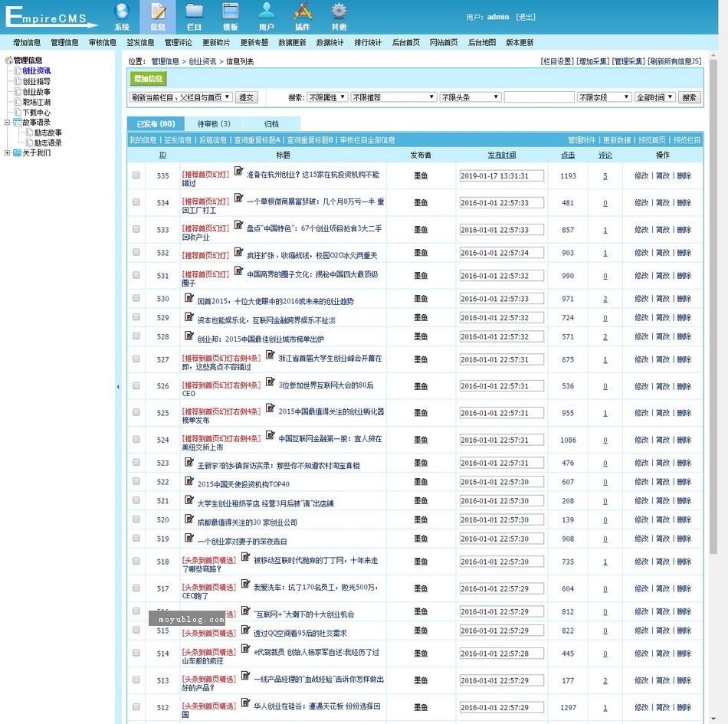Check the checkbox for article ID 535
This screenshot has height=724, width=728.
click(136, 175)
